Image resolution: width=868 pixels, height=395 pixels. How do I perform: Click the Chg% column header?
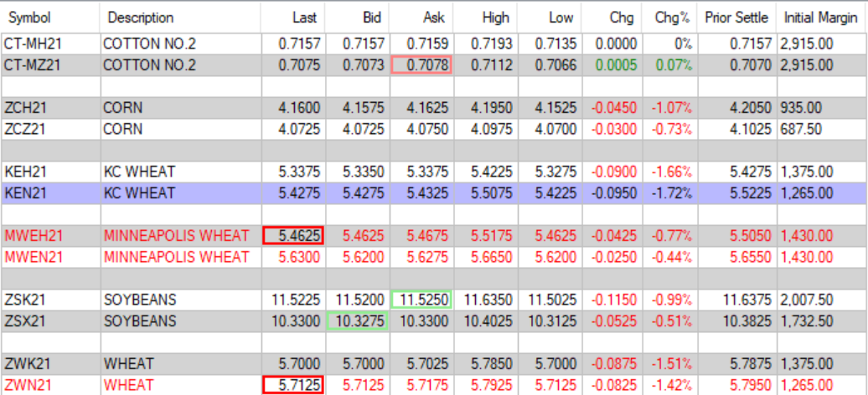point(669,18)
